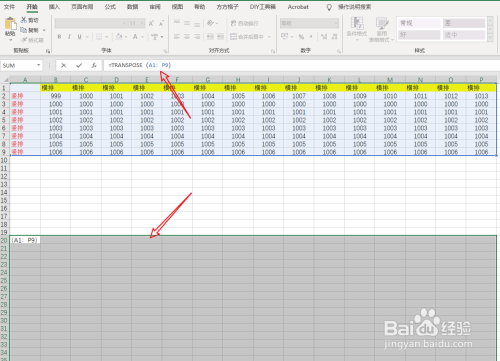Click the Middle Align icon
Viewport: 500px width, 361px height.
tap(187, 23)
